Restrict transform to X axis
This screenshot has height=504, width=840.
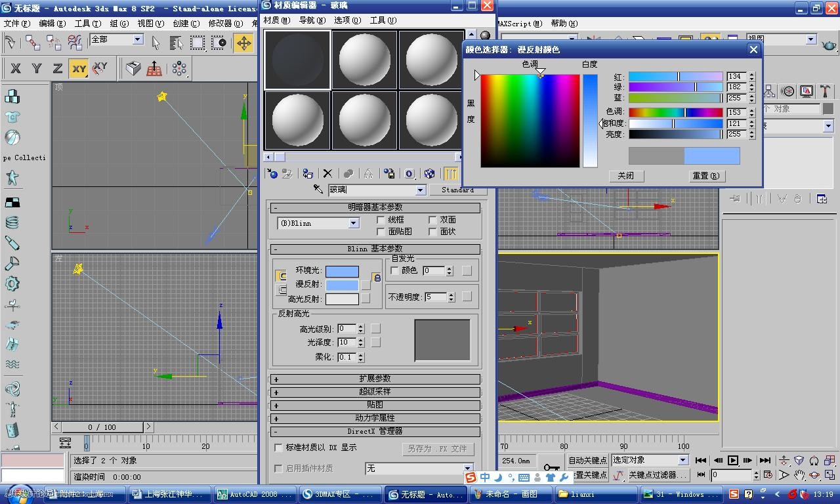click(x=16, y=68)
